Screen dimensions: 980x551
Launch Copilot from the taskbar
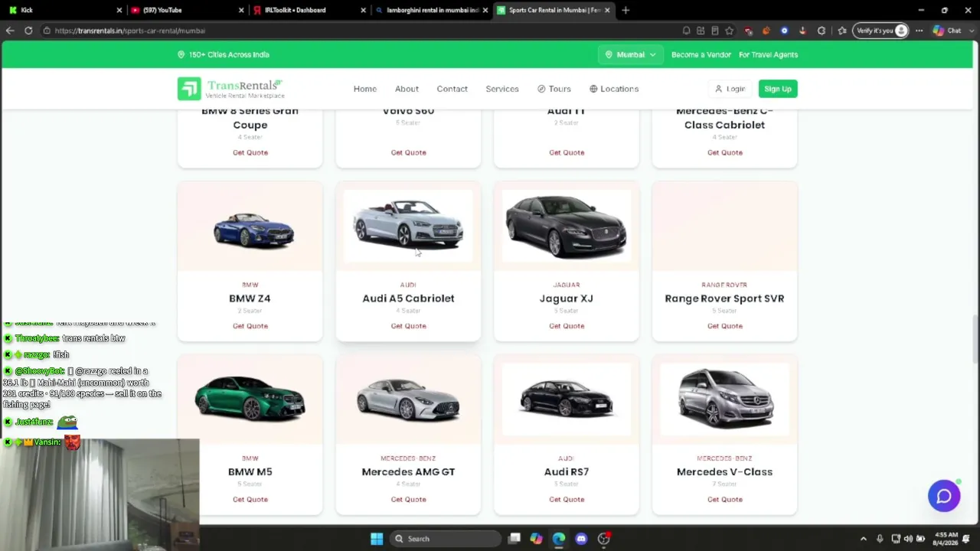(536, 539)
